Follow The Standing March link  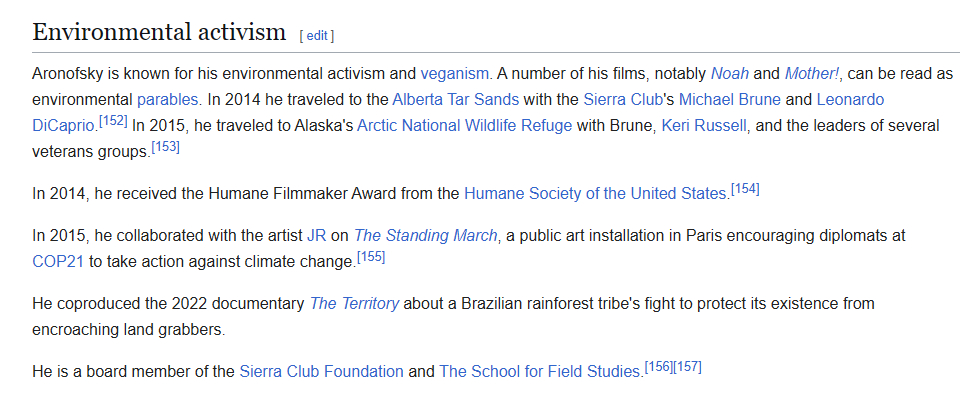pyautogui.click(x=425, y=236)
